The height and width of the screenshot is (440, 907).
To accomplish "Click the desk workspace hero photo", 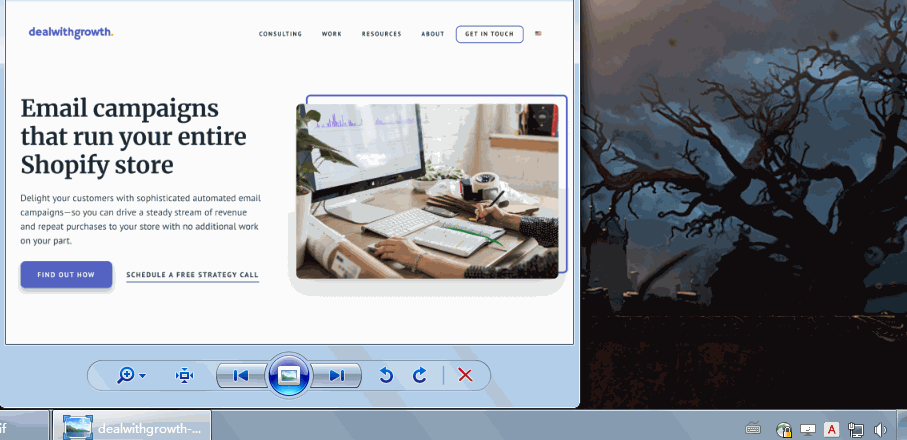I will (427, 191).
